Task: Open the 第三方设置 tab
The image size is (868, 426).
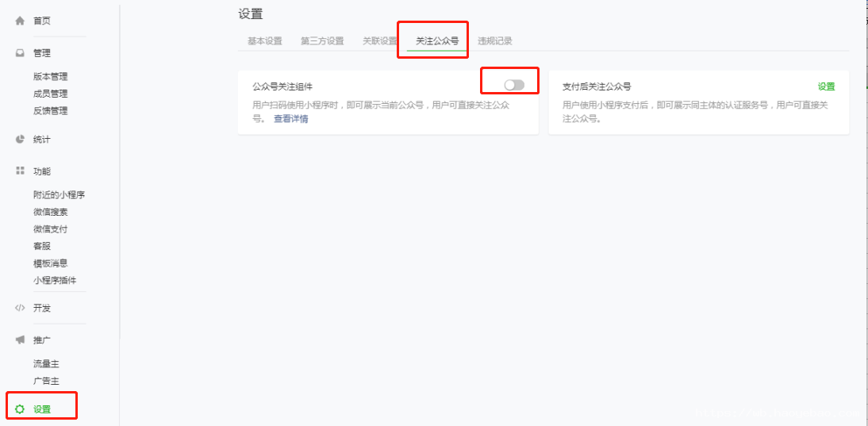Action: [x=322, y=41]
